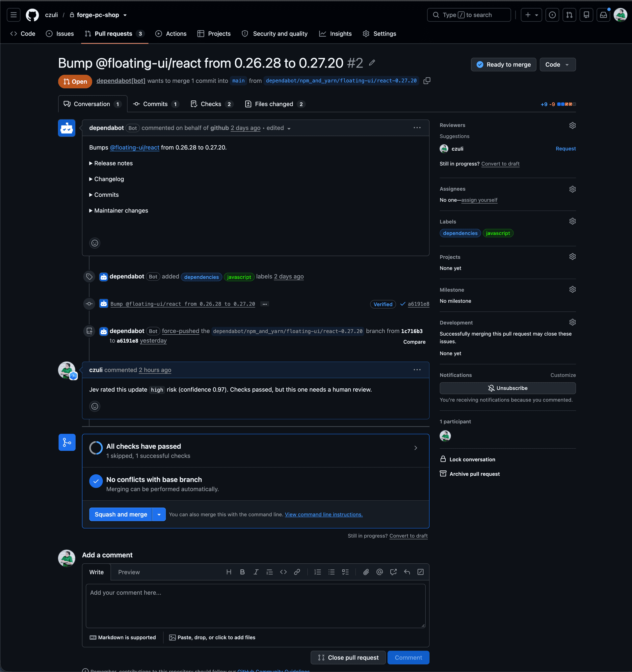The height and width of the screenshot is (672, 632).
Task: Mention a user with the @ icon
Action: click(380, 572)
